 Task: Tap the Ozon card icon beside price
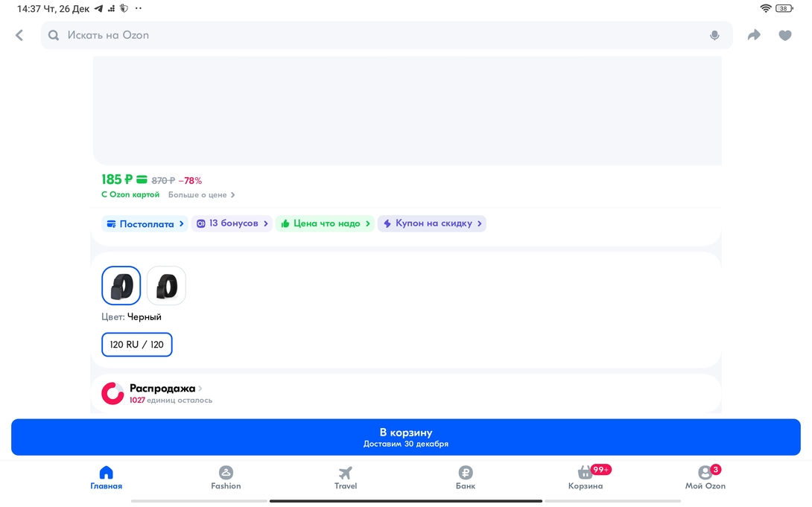(142, 179)
